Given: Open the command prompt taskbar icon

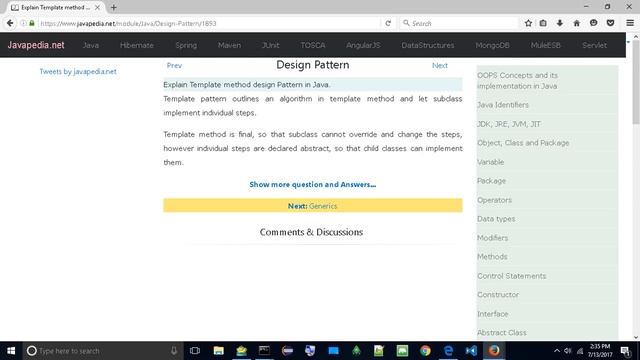Looking at the screenshot, I should pyautogui.click(x=264, y=351).
